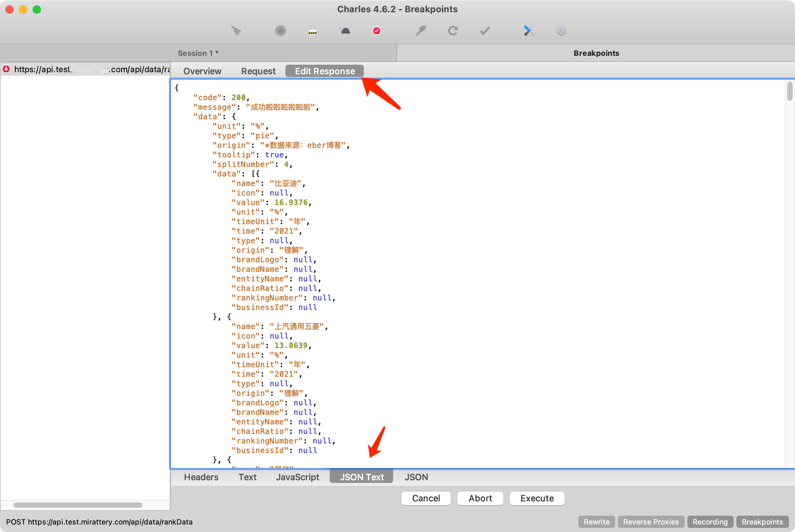Click the Validate checkmark icon

click(x=485, y=31)
